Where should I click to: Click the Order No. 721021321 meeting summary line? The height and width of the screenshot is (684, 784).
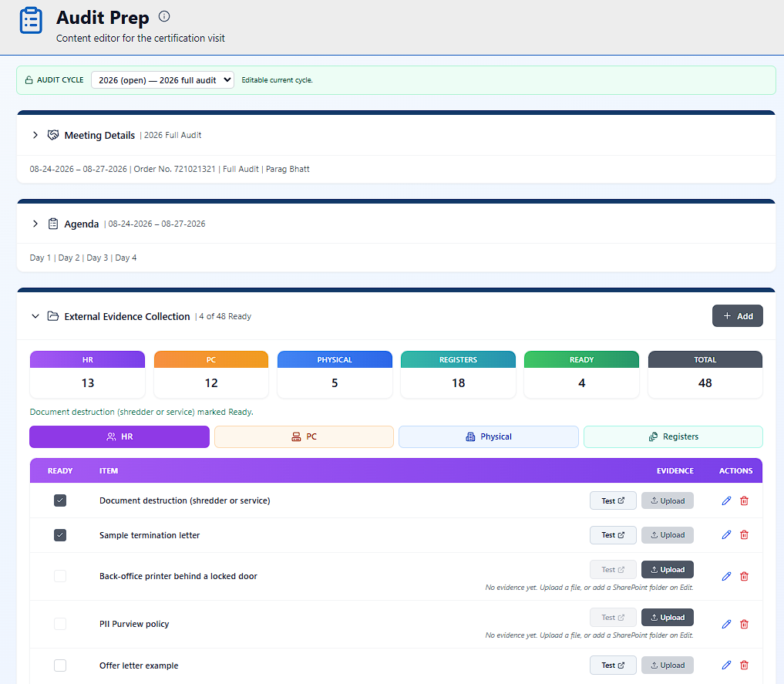click(170, 169)
